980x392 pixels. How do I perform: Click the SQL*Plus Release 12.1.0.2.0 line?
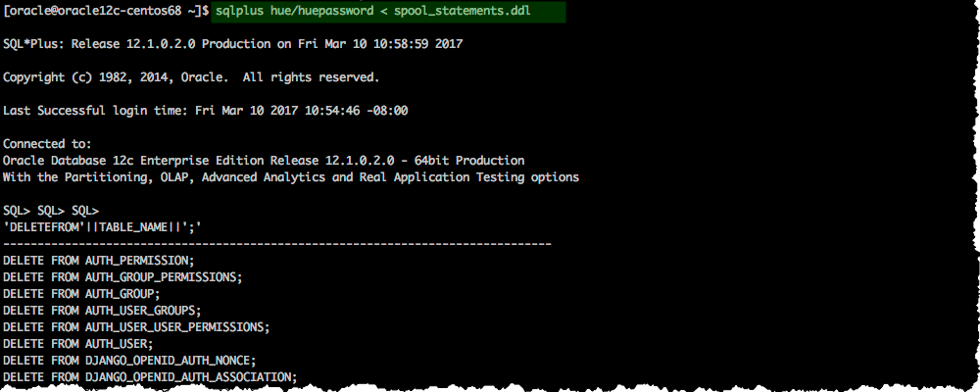(233, 44)
